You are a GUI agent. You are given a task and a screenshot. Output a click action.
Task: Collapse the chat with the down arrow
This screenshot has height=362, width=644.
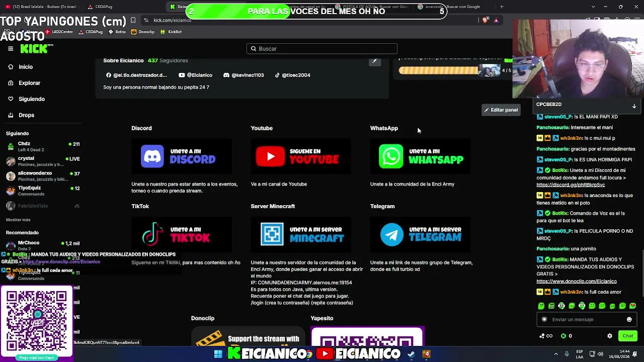pos(634,106)
